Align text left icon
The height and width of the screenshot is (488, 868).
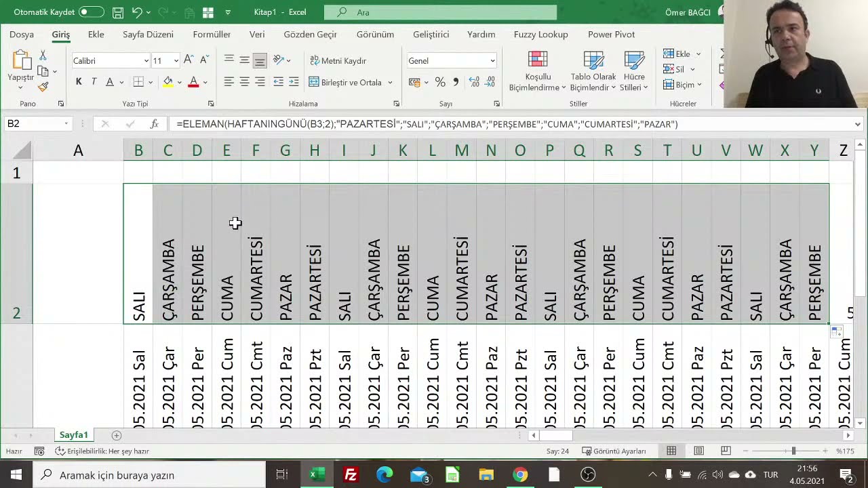pyautogui.click(x=229, y=82)
